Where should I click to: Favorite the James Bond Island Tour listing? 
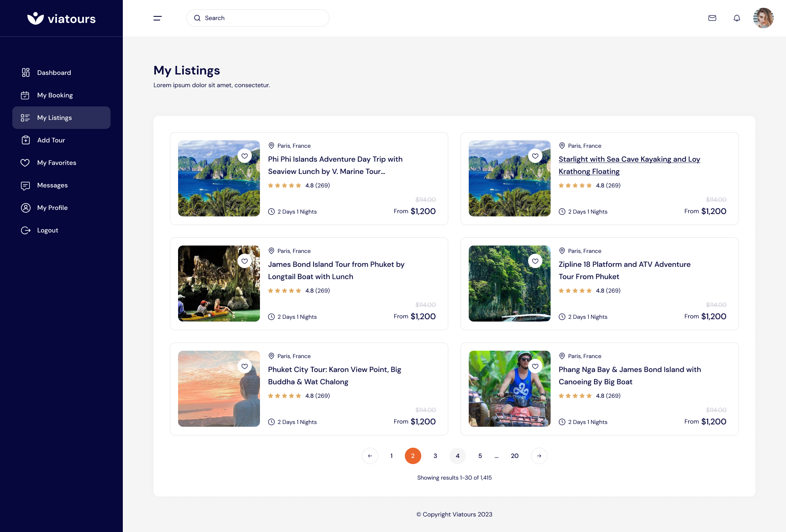[245, 261]
